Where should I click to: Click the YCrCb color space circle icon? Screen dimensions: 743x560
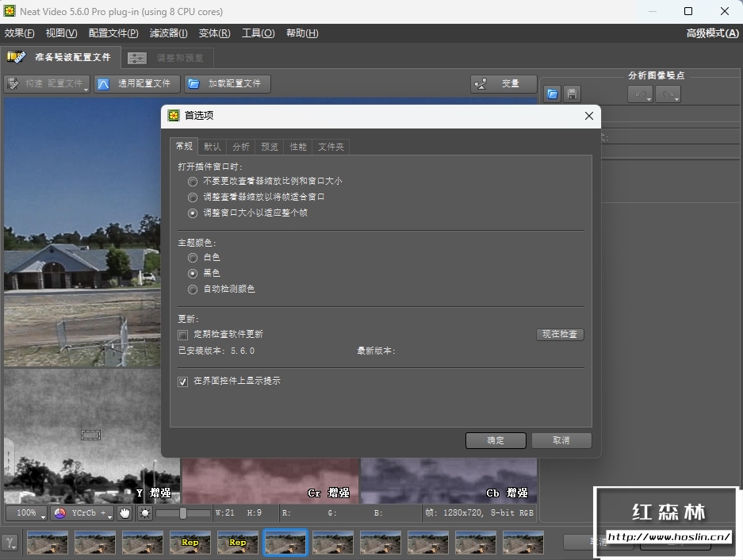[x=60, y=513]
